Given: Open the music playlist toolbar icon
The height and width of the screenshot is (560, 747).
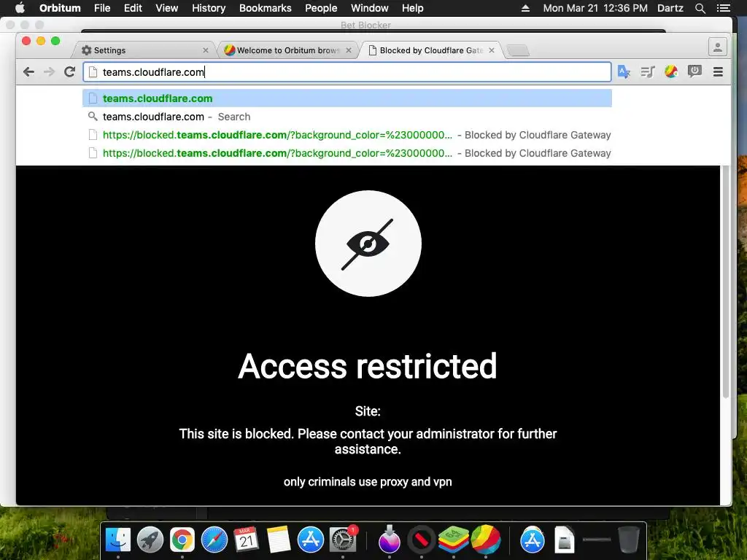Looking at the screenshot, I should [x=648, y=72].
